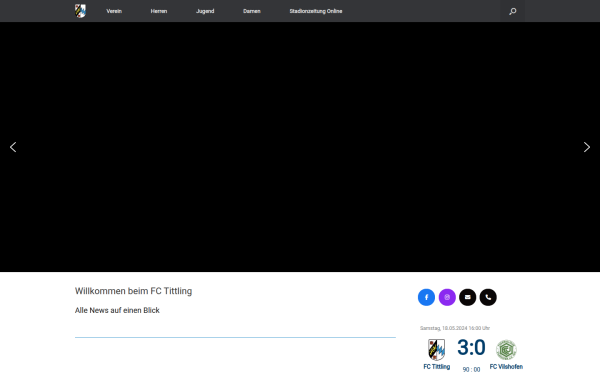
Task: Open Stadionzeitung Online menu item
Action: (x=316, y=11)
